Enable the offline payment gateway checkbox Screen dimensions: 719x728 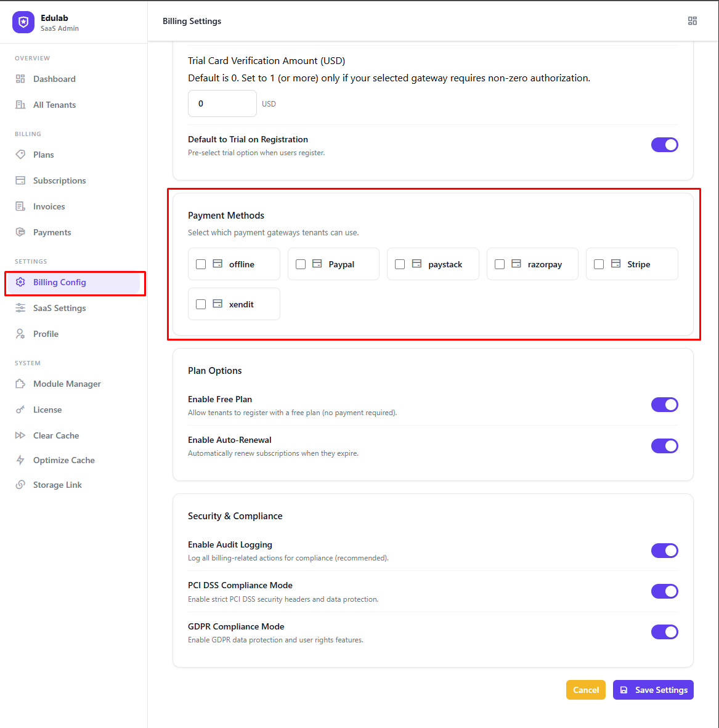click(x=200, y=264)
